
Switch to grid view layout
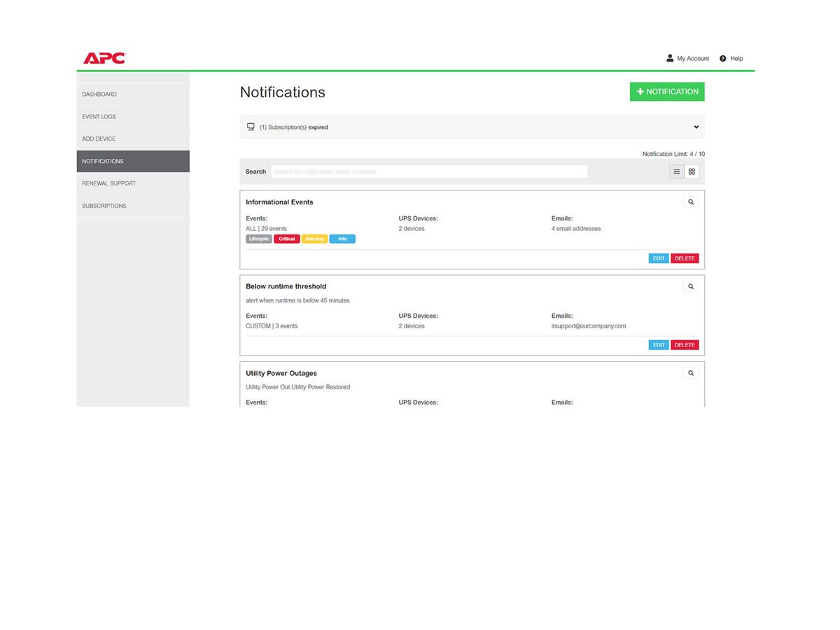click(x=692, y=171)
